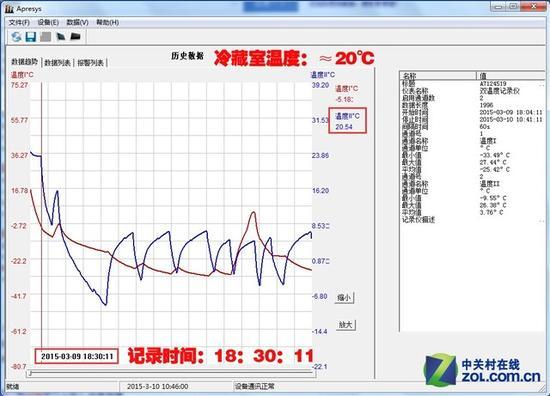Click the right axis value 23.86
550x396 pixels.
(321, 155)
